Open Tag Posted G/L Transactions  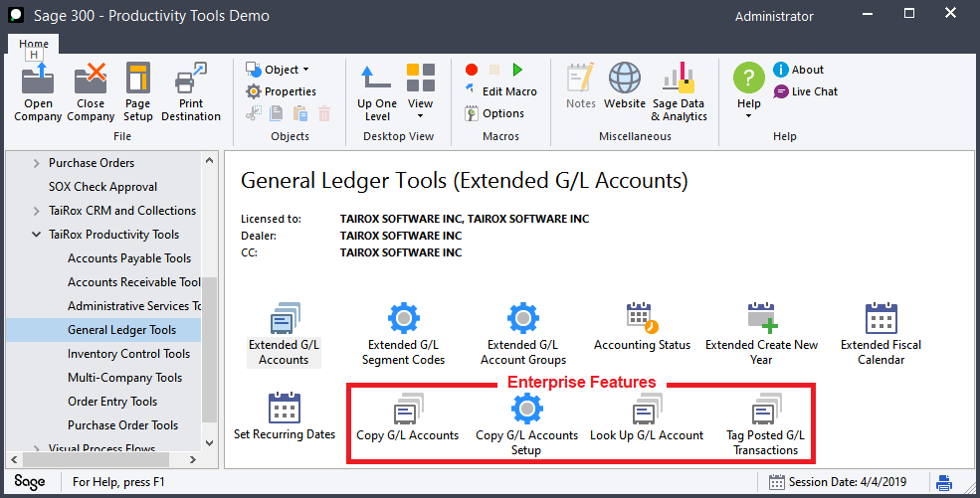point(766,425)
